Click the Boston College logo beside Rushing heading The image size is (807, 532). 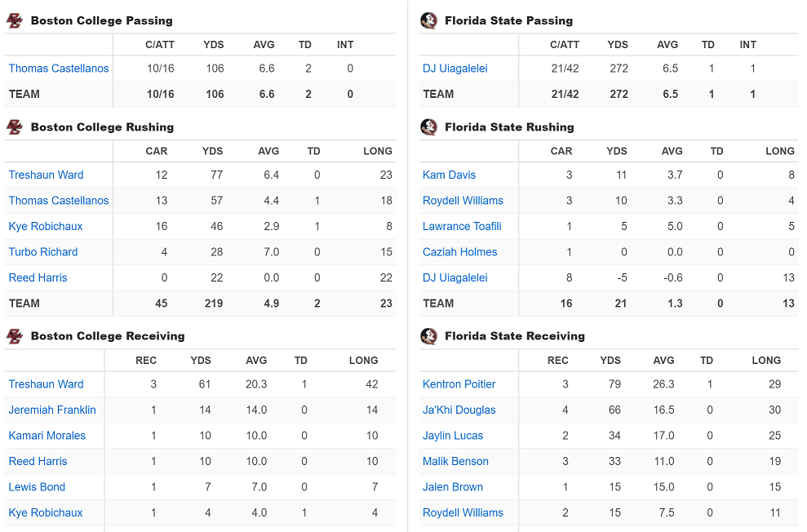point(15,126)
